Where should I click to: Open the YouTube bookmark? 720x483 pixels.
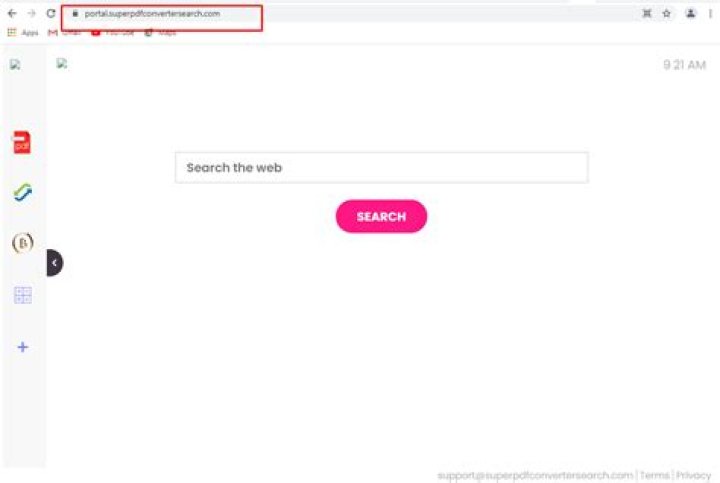[x=112, y=33]
